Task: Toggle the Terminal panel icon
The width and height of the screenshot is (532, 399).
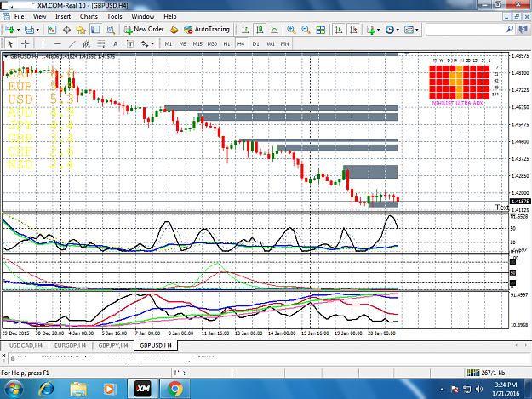Action: coord(95,30)
